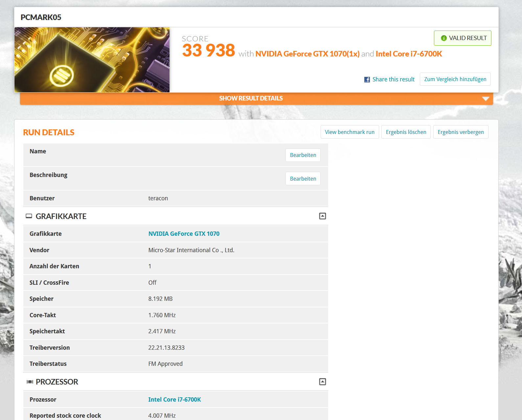Click the RUN DETAILS heading
Screen dimensions: 522x420
pos(49,132)
